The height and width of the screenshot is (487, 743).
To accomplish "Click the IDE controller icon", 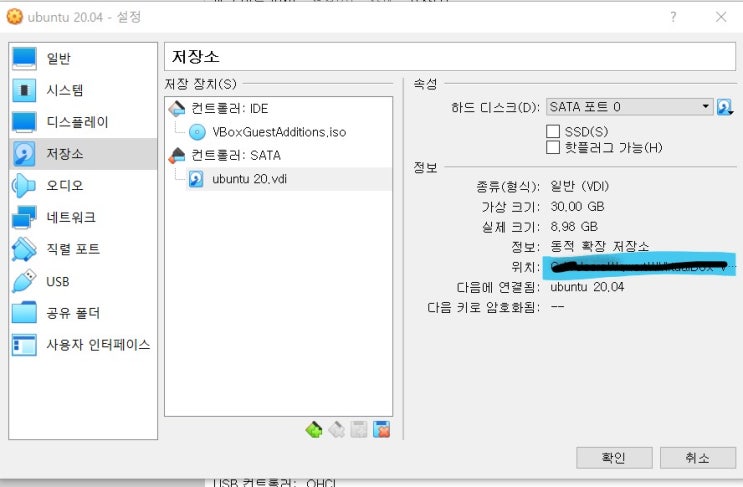I will (x=177, y=108).
